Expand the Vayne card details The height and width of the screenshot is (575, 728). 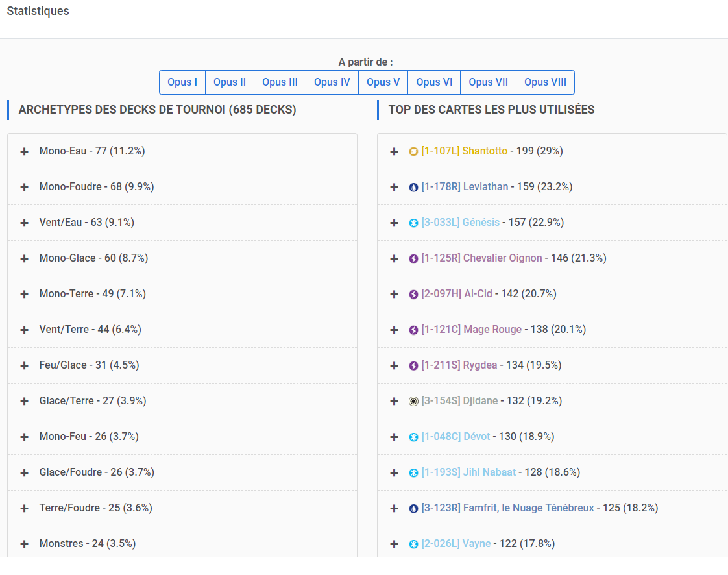[x=394, y=544]
